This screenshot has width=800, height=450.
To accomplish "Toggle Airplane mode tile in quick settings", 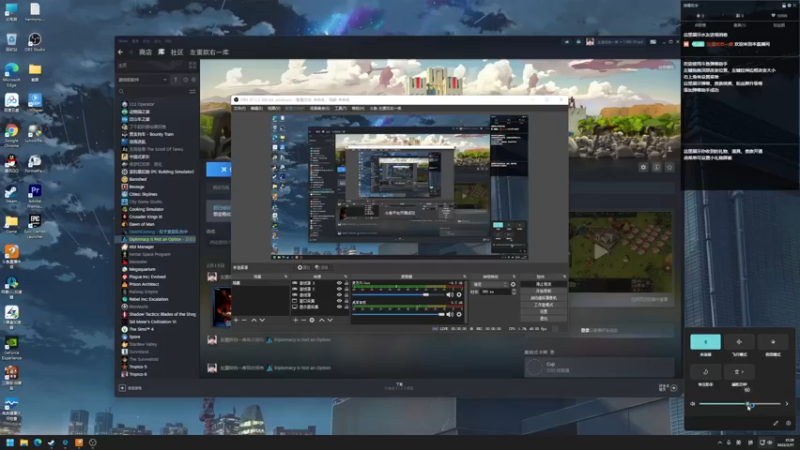I will coord(739,342).
